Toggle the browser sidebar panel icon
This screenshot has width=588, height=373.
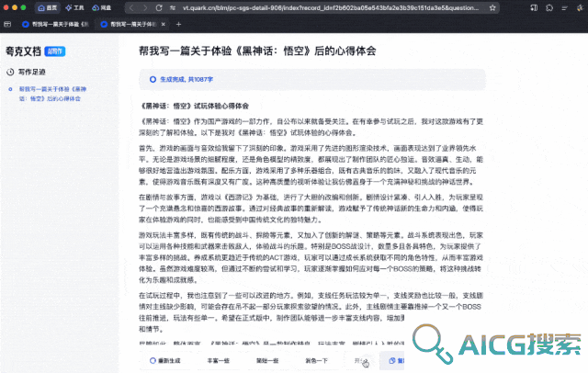click(x=534, y=7)
